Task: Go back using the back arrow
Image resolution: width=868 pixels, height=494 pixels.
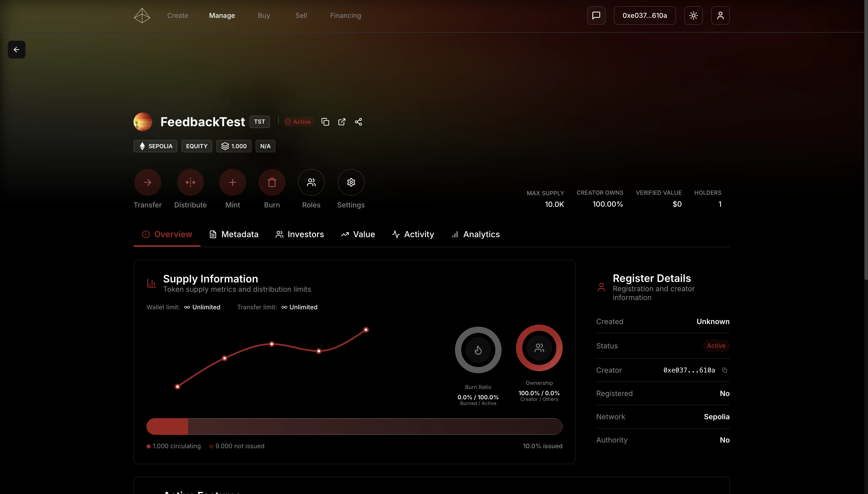Action: click(x=16, y=49)
